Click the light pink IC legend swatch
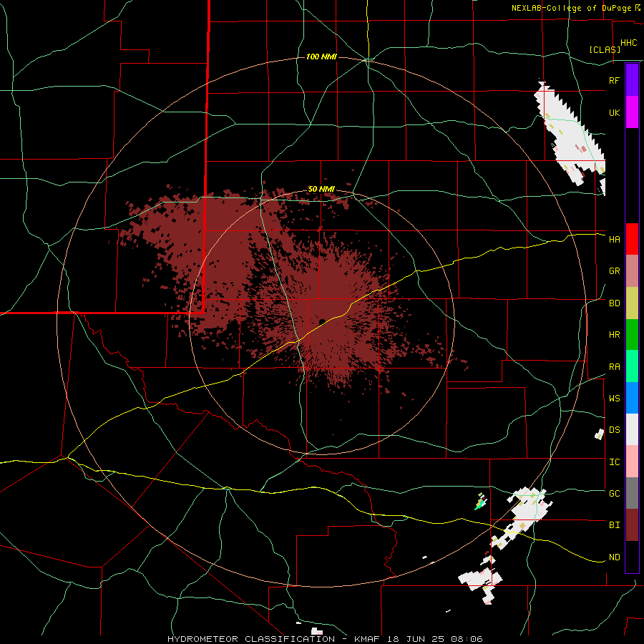Image resolution: width=644 pixels, height=644 pixels. [x=632, y=462]
